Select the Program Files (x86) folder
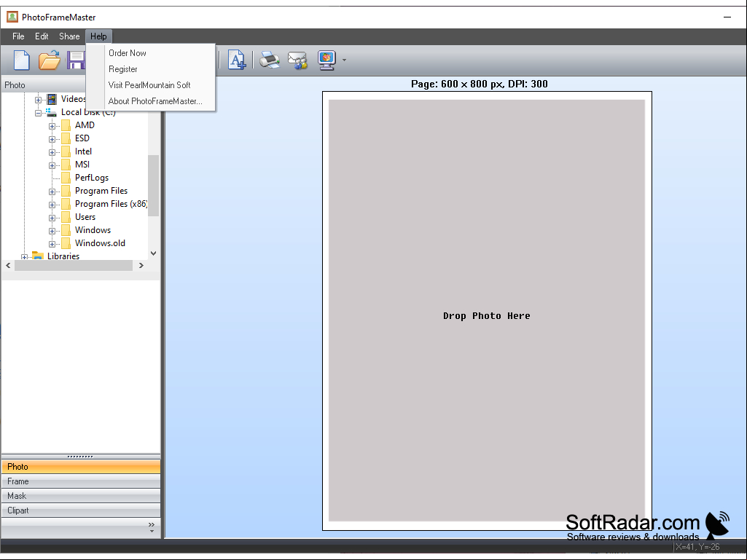Screen dimensions: 747x560 tap(111, 204)
